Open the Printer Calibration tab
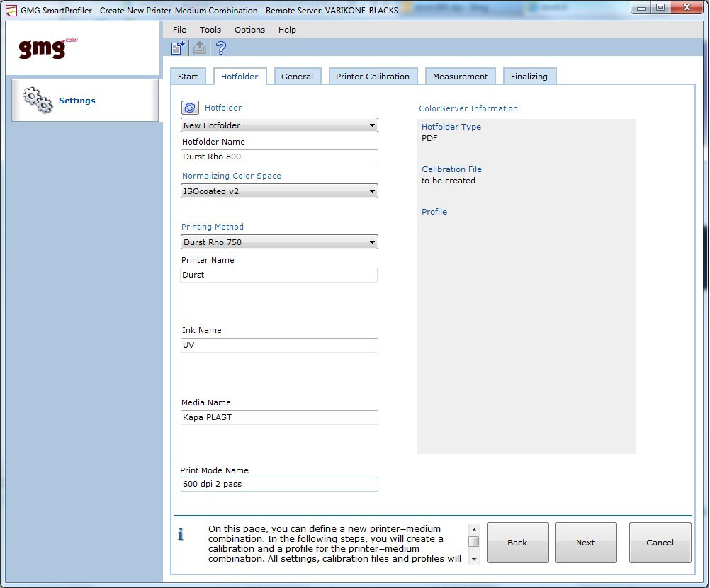This screenshot has width=710, height=588. (372, 76)
